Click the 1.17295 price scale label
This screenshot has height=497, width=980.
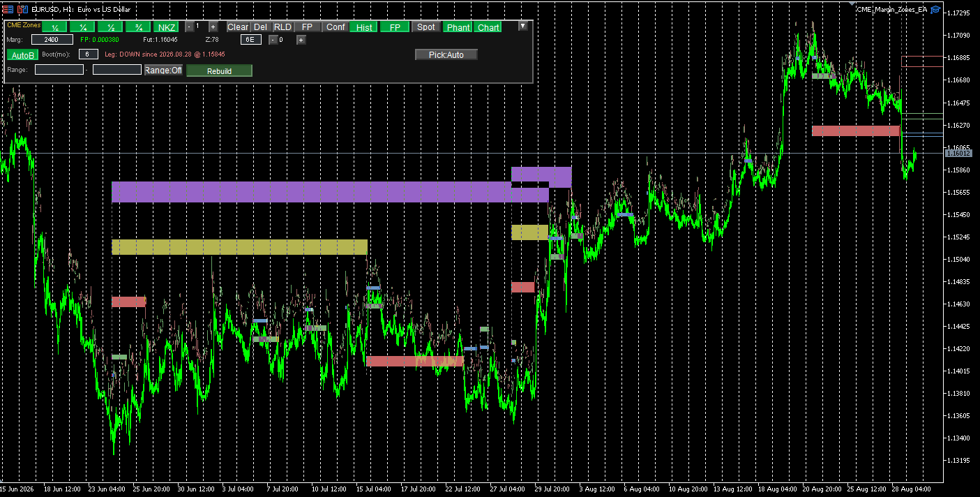coord(960,13)
